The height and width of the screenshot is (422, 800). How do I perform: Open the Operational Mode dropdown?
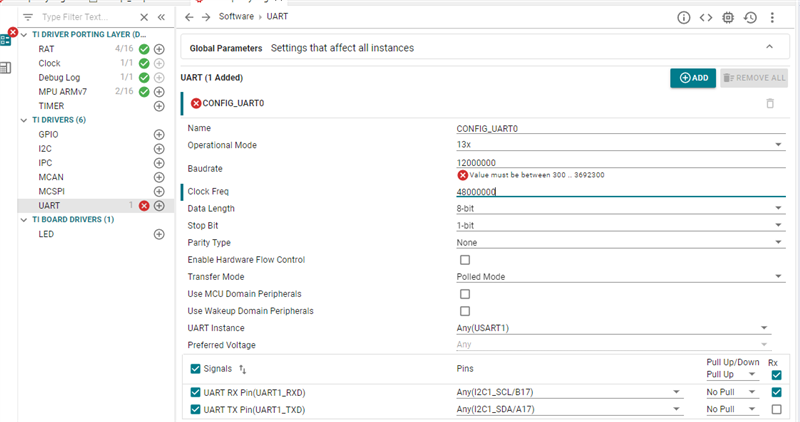click(618, 145)
